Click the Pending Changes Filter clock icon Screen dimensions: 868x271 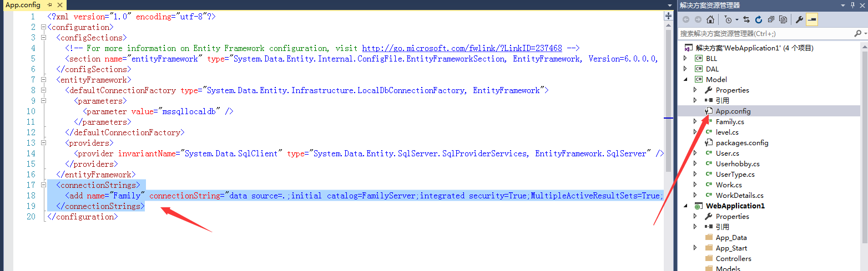[x=727, y=19]
